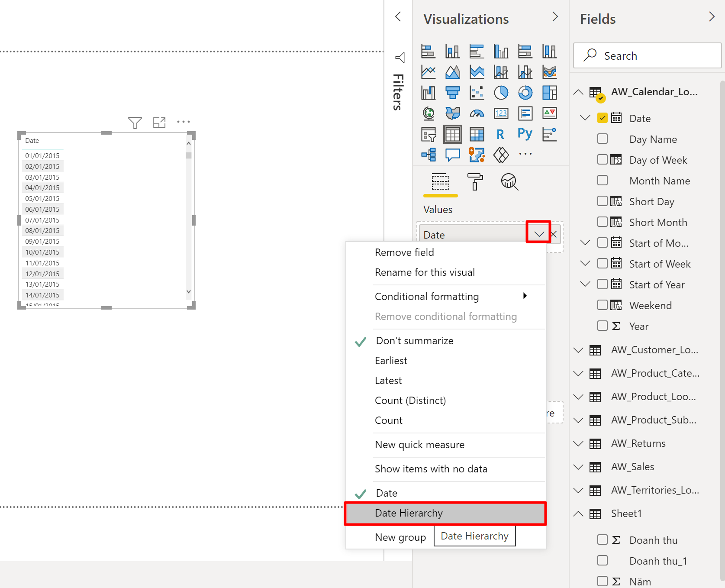Select the Slicer visual
The image size is (725, 588).
428,135
